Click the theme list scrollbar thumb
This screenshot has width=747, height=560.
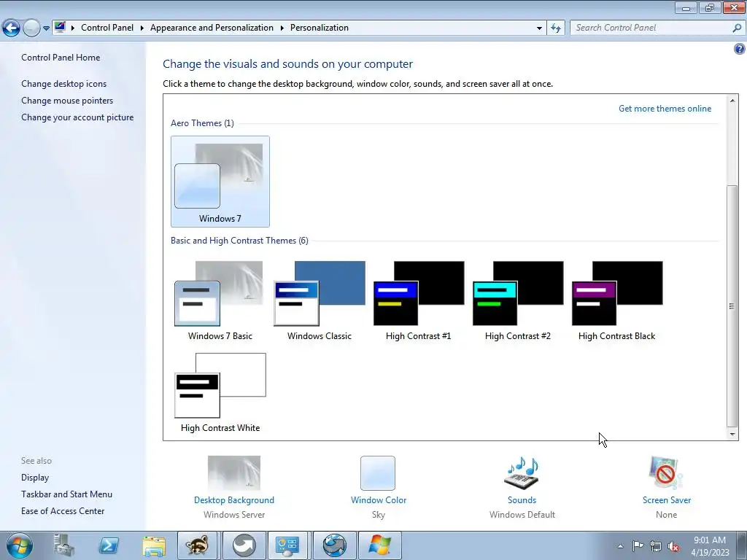pyautogui.click(x=732, y=306)
